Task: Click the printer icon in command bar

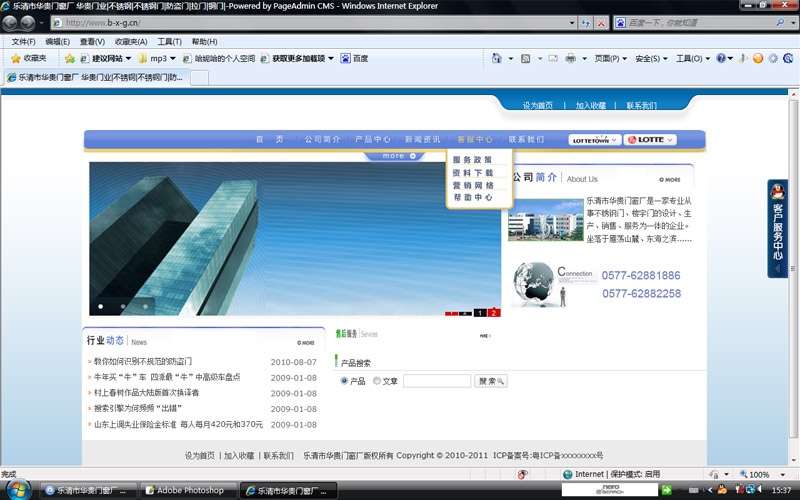Action: tap(570, 58)
